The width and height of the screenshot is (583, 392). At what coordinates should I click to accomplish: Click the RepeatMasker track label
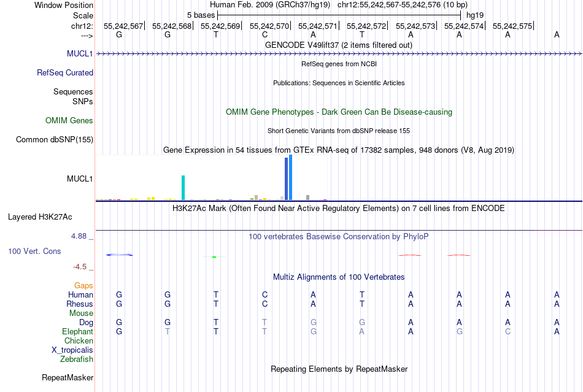click(x=68, y=378)
